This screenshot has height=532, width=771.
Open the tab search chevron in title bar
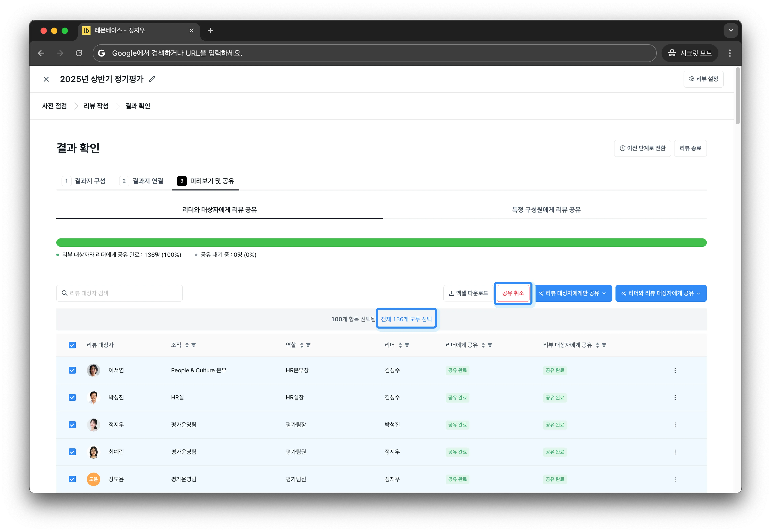pos(731,31)
